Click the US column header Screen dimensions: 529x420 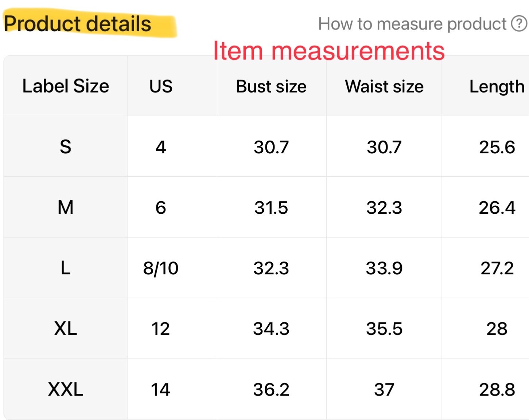(161, 86)
